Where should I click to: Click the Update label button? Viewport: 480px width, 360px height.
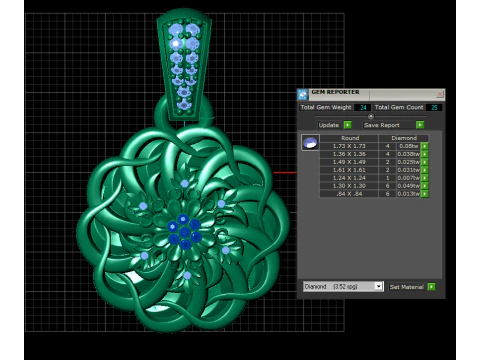pyautogui.click(x=329, y=125)
